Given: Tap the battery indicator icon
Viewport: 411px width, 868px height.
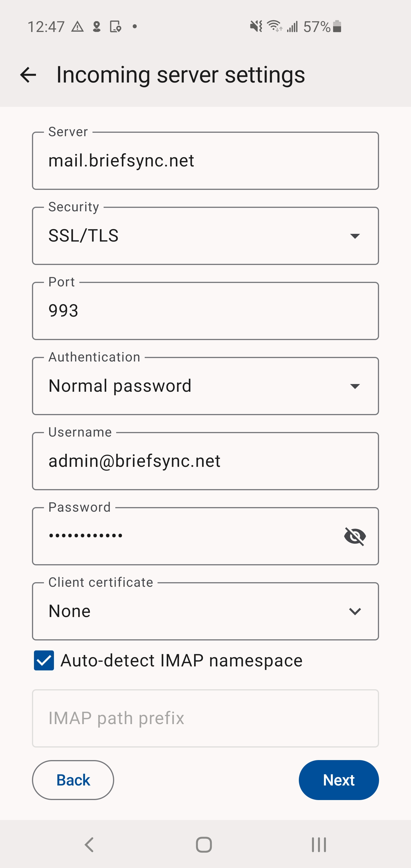Looking at the screenshot, I should click(337, 26).
